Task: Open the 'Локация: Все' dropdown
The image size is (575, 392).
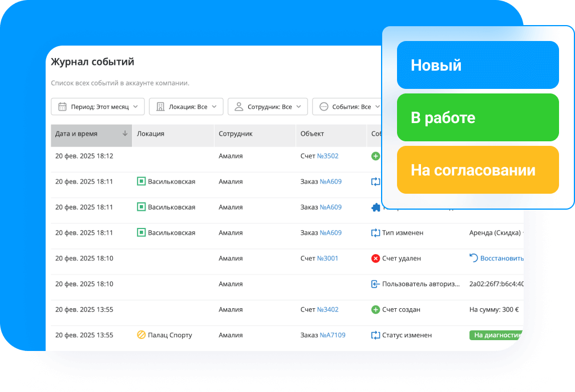Action: click(186, 106)
